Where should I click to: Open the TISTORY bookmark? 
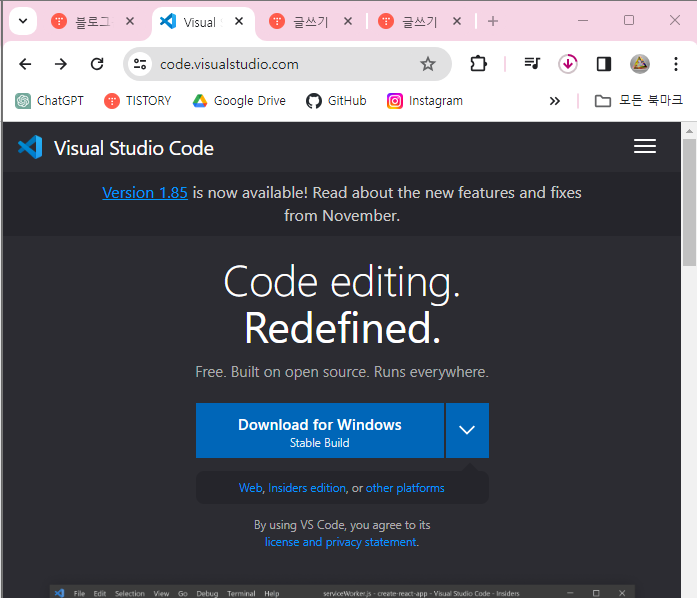click(x=137, y=101)
